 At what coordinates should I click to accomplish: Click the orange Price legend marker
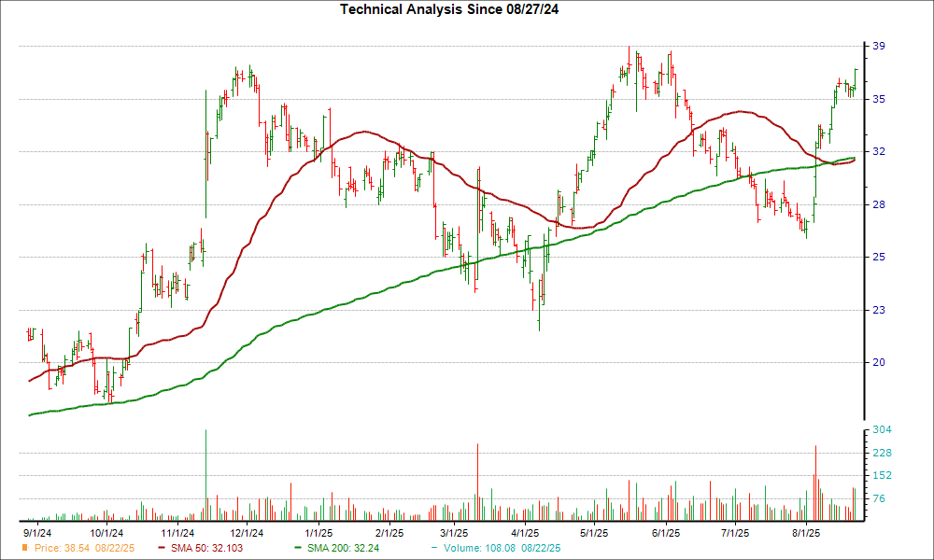pyautogui.click(x=24, y=548)
